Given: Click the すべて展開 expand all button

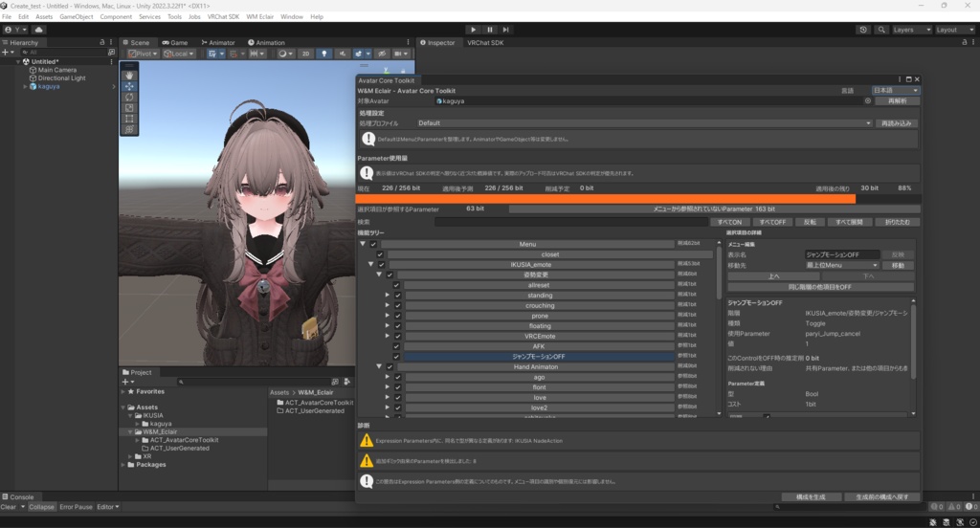Looking at the screenshot, I should [x=848, y=222].
